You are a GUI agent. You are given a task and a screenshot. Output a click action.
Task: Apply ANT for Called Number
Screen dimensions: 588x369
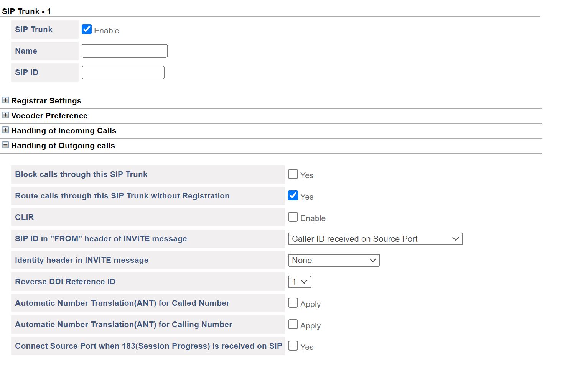pyautogui.click(x=293, y=303)
